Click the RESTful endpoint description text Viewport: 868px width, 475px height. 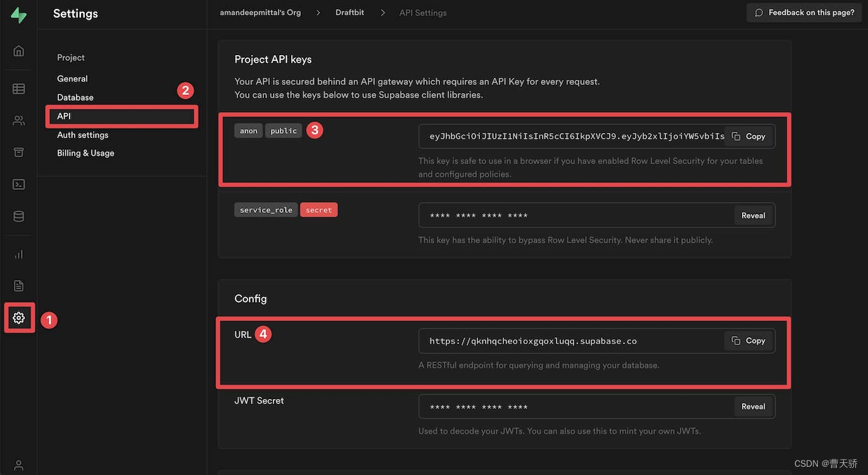click(x=539, y=365)
